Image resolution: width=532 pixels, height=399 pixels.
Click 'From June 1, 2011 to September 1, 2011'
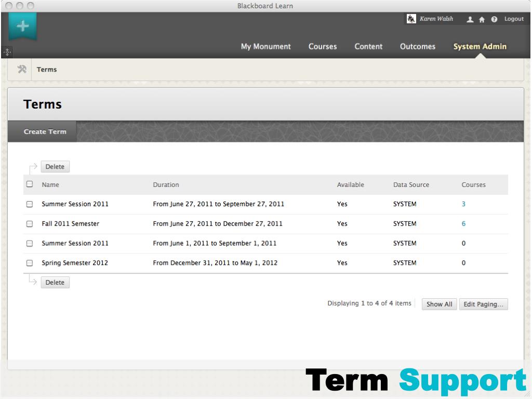pos(215,243)
